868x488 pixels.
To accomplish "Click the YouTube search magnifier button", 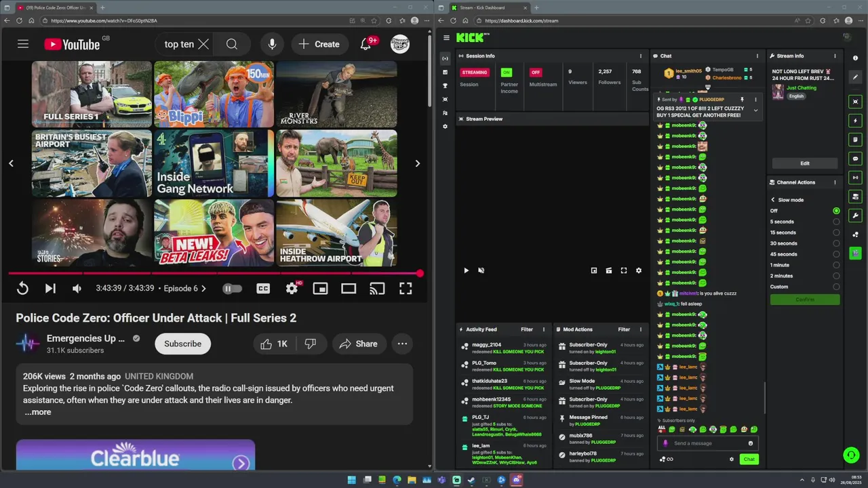I will [x=232, y=44].
